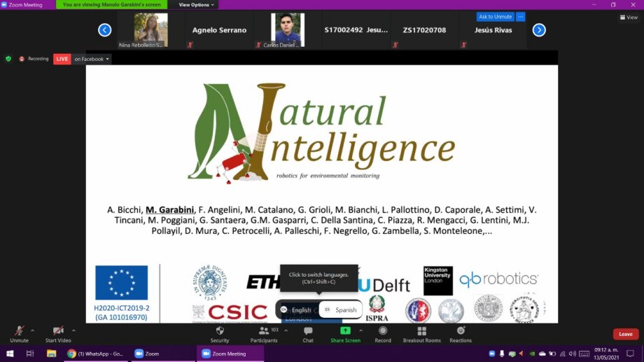Switch interpretation language to Spanish
This screenshot has width=644, height=362.
tap(340, 309)
